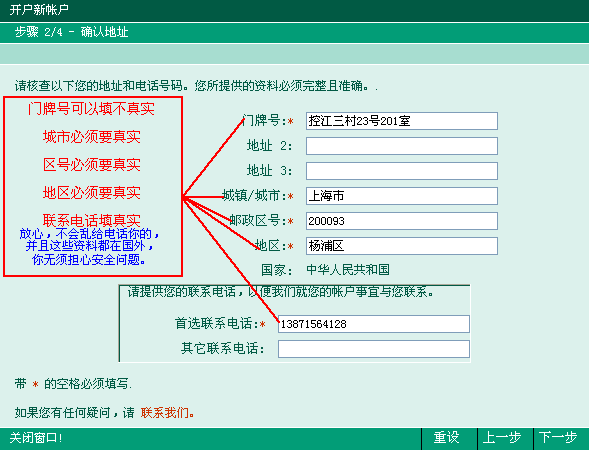591x451 pixels.
Task: Click the 中华人民共和国 country text
Action: coord(348,270)
